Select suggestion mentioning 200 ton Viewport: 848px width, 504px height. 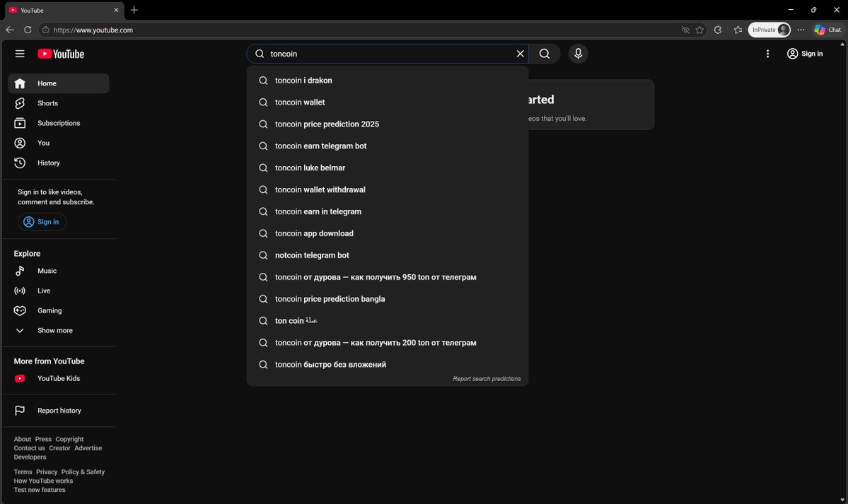(x=388, y=342)
